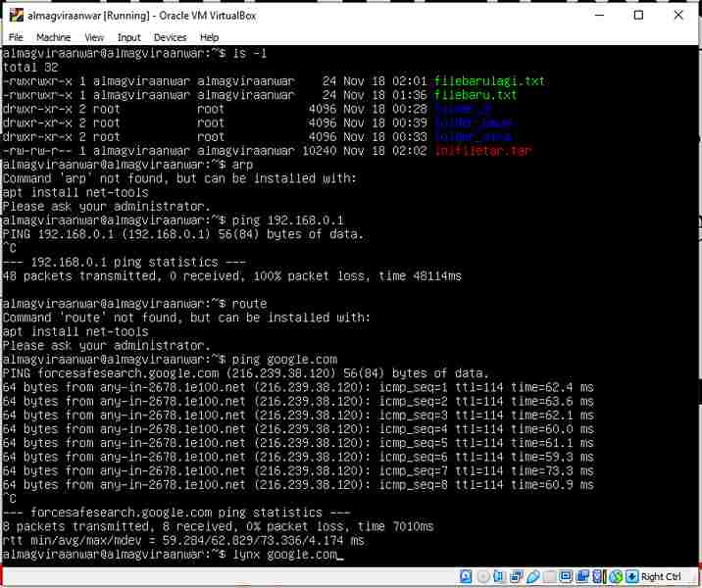Click the 'ping 192.168.0.1' command text
The image size is (702, 588).
pyautogui.click(x=288, y=220)
